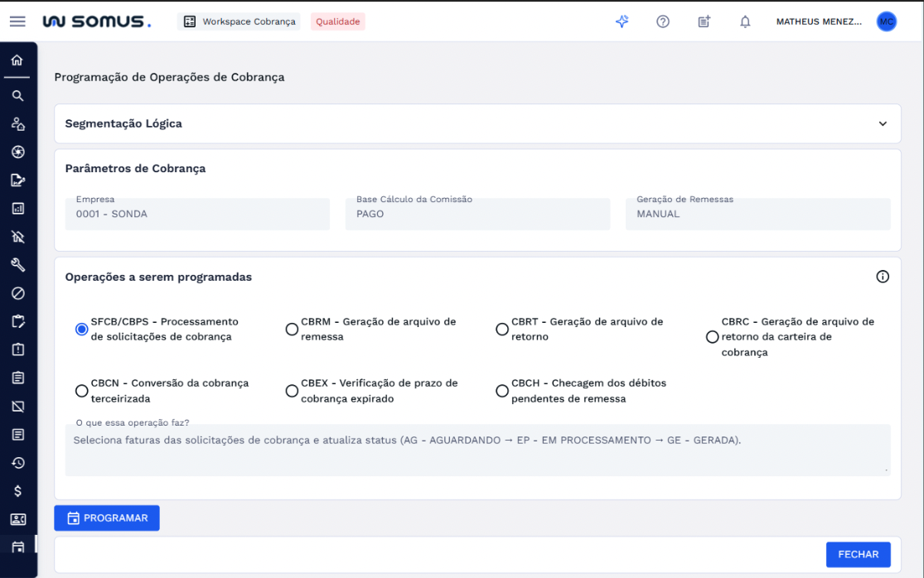Viewport: 924px width, 578px height.
Task: Click the crossed-out house sidebar icon
Action: point(17,237)
